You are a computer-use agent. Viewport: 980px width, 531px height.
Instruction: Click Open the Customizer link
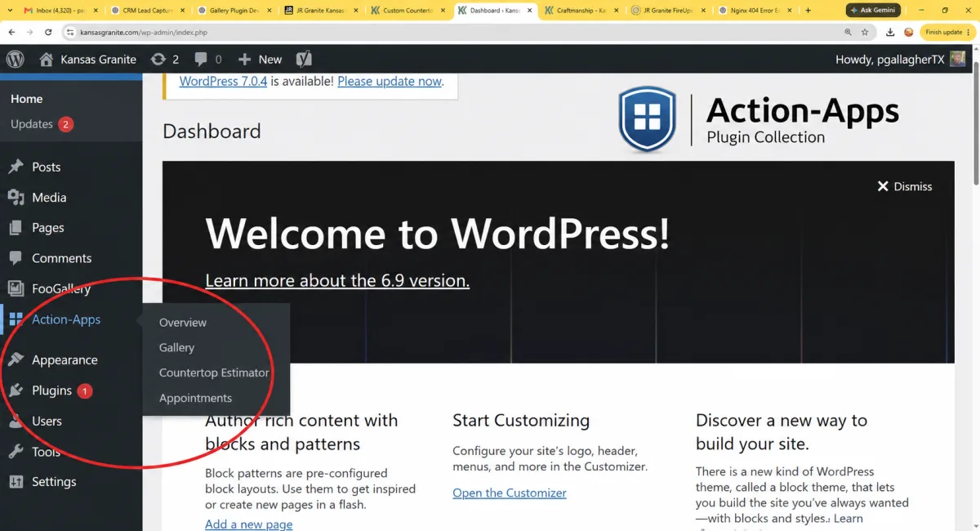510,493
